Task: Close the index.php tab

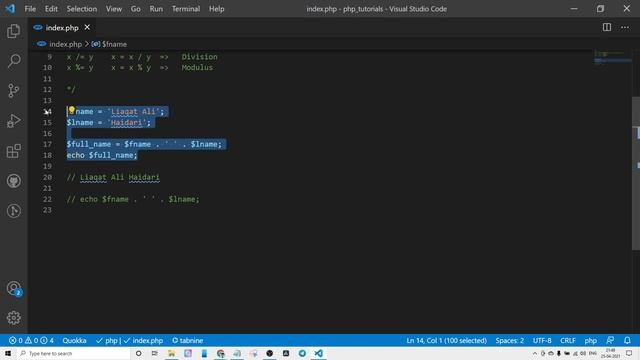Action: (x=87, y=27)
